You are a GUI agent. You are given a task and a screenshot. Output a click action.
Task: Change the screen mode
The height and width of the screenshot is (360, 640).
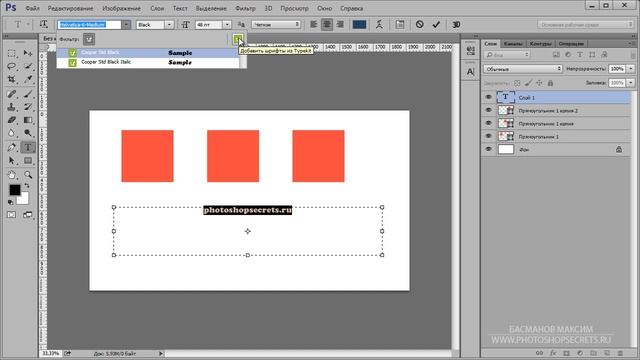click(x=28, y=215)
